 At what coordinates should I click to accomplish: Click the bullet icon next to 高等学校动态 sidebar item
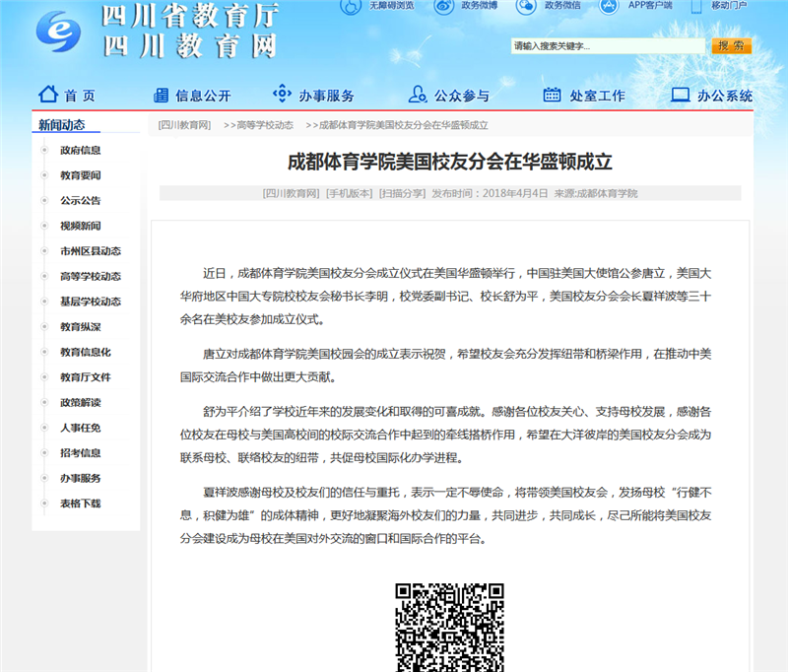coord(44,276)
